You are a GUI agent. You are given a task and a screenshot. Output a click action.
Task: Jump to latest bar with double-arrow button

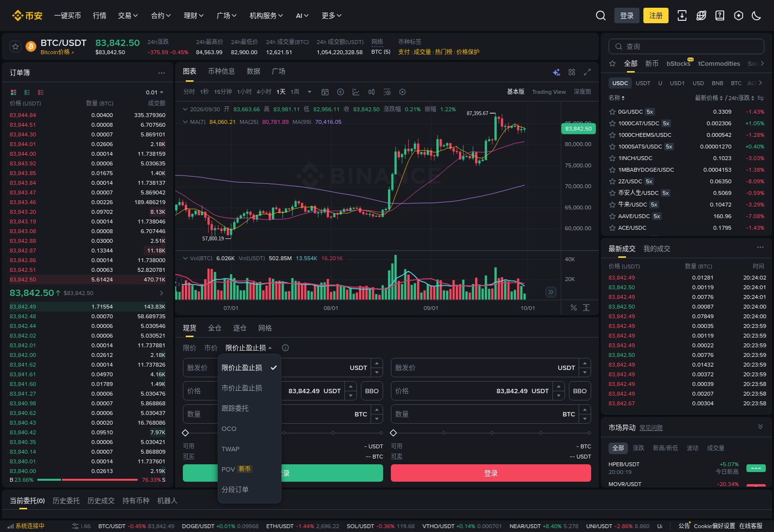pyautogui.click(x=551, y=292)
